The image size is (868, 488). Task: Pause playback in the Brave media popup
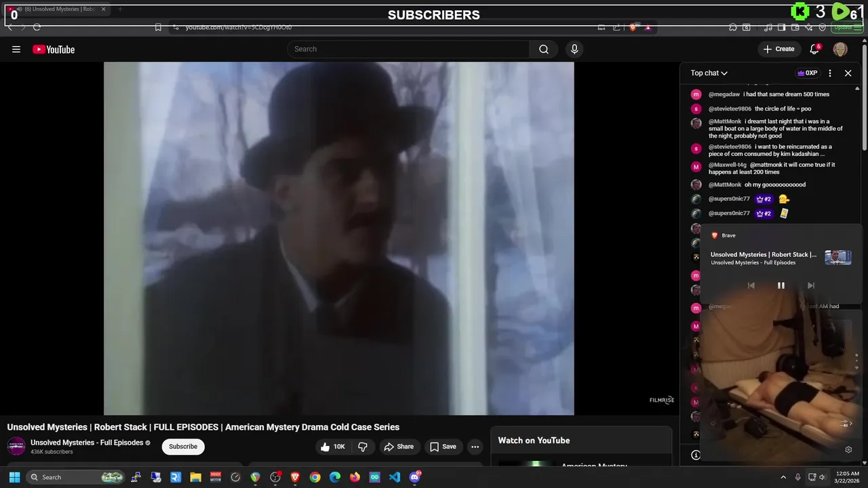[781, 285]
